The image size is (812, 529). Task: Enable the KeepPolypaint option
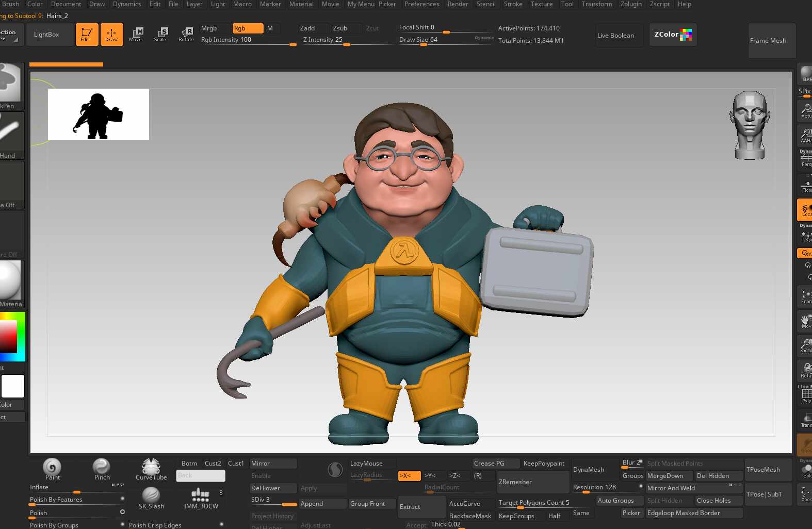point(544,464)
